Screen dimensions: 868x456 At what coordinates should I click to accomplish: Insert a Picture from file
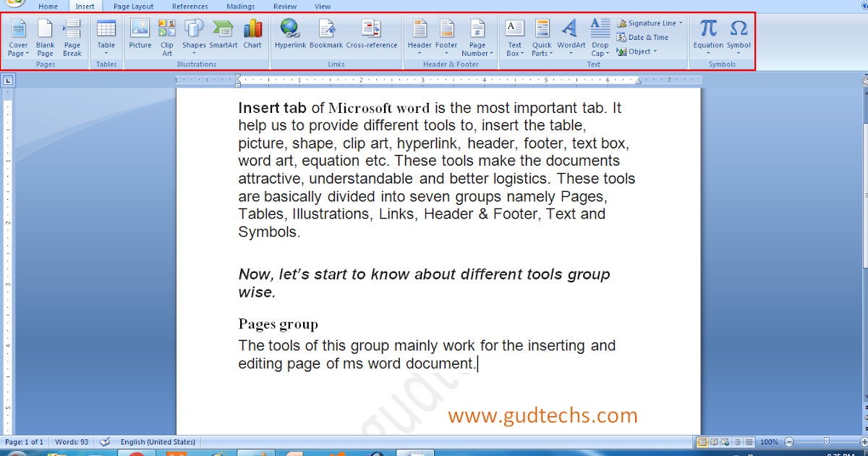pos(140,36)
